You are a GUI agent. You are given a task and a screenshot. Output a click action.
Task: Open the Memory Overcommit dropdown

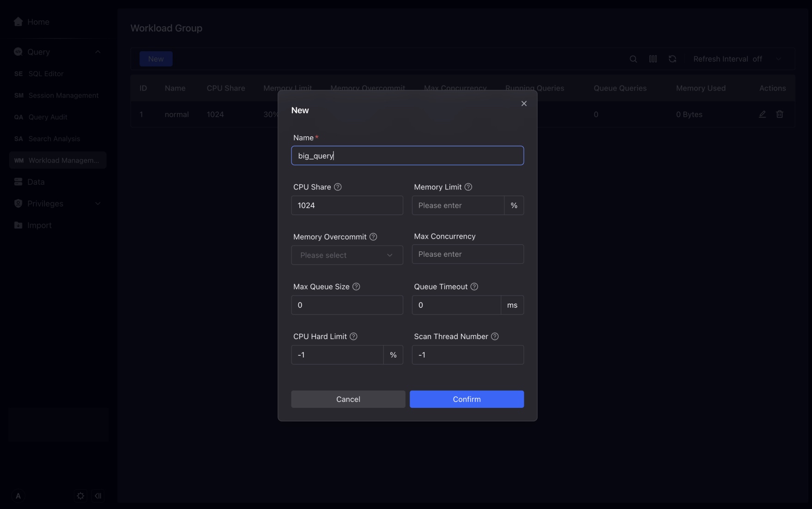tap(347, 255)
